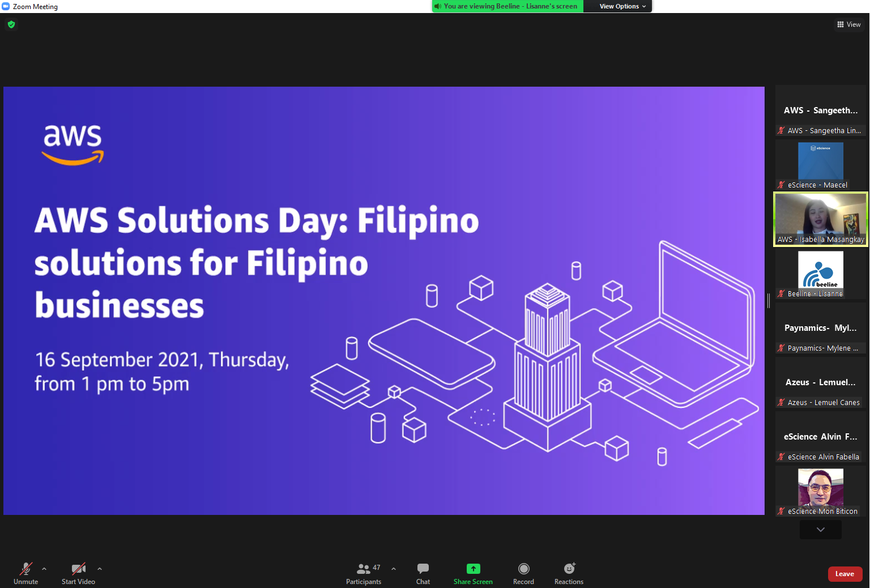The height and width of the screenshot is (588, 870).
Task: Open the Reactions menu
Action: (x=569, y=573)
